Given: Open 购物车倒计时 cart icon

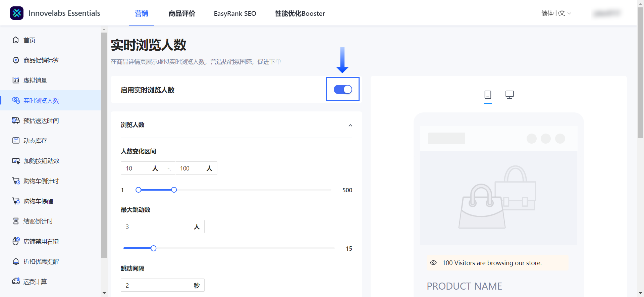Looking at the screenshot, I should (16, 181).
